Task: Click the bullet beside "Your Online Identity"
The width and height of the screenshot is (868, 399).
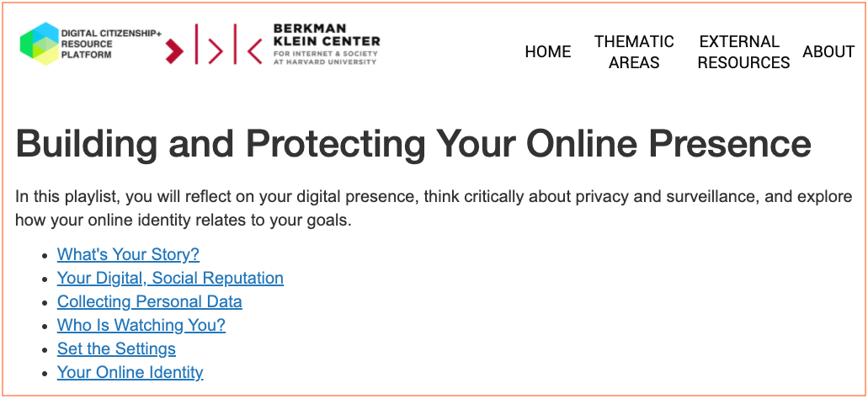Action: 45,373
